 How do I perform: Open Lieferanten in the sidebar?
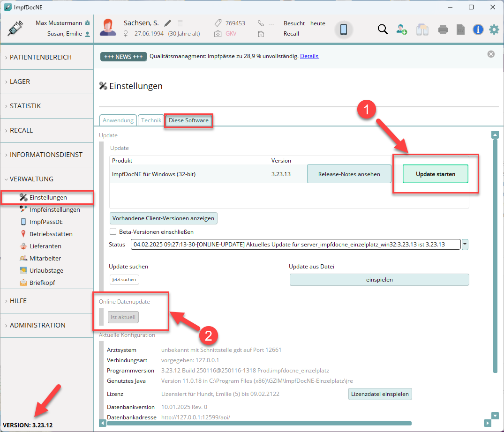(x=41, y=246)
